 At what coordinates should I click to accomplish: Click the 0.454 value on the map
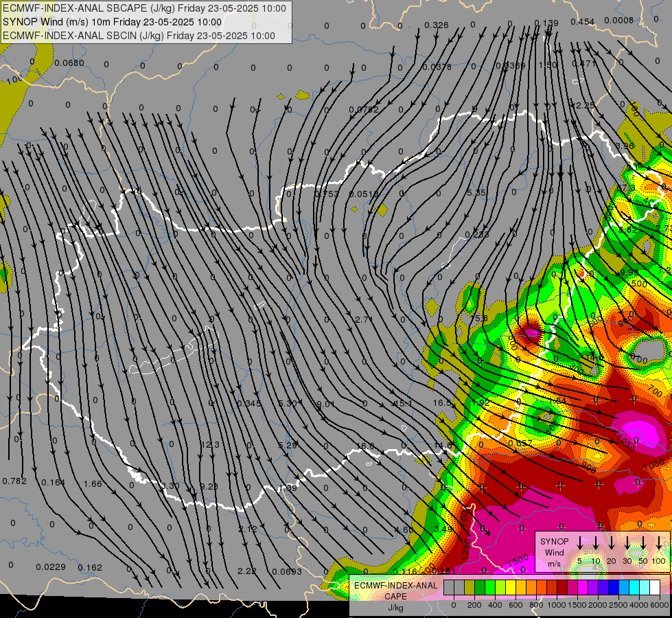[583, 22]
